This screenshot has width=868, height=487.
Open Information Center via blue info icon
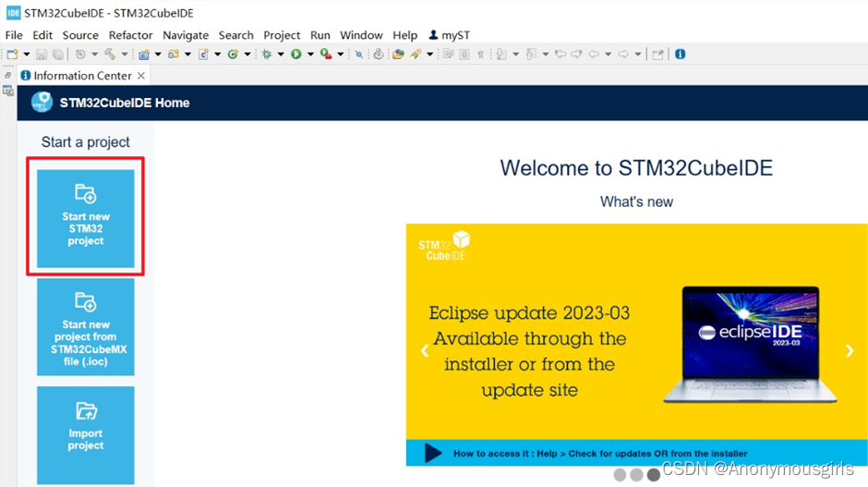[680, 55]
